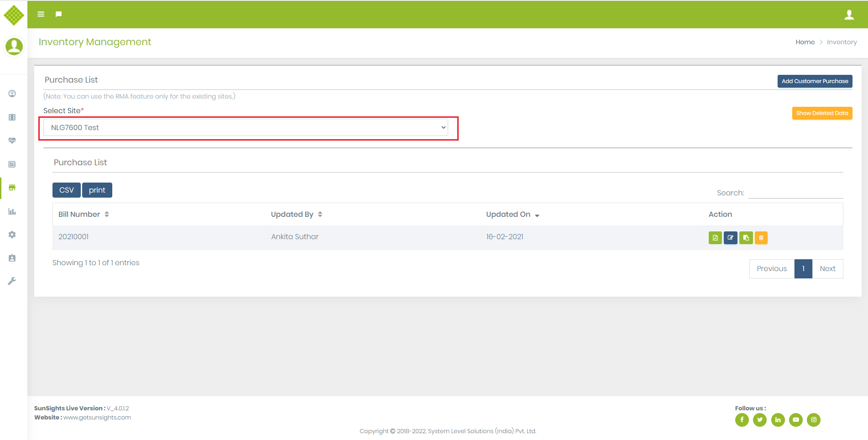Open the user account icon at top right
Viewport: 868px width, 440px height.
pos(849,14)
